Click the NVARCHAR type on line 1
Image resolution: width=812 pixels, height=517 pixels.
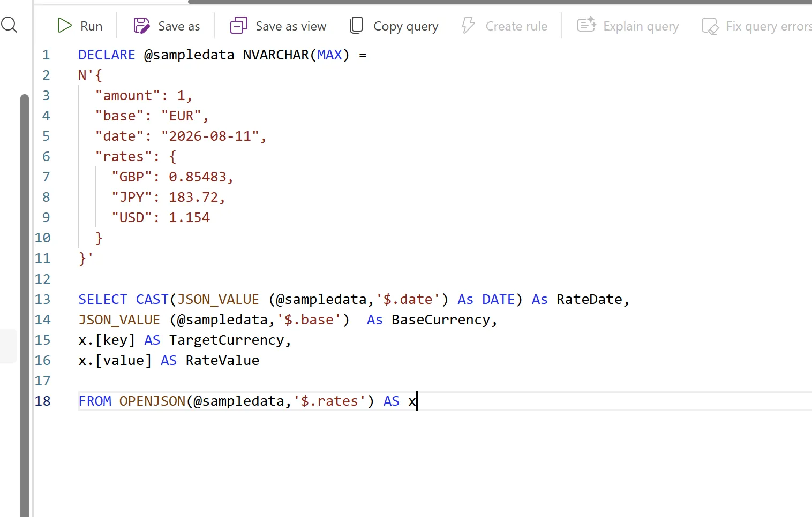tap(276, 55)
